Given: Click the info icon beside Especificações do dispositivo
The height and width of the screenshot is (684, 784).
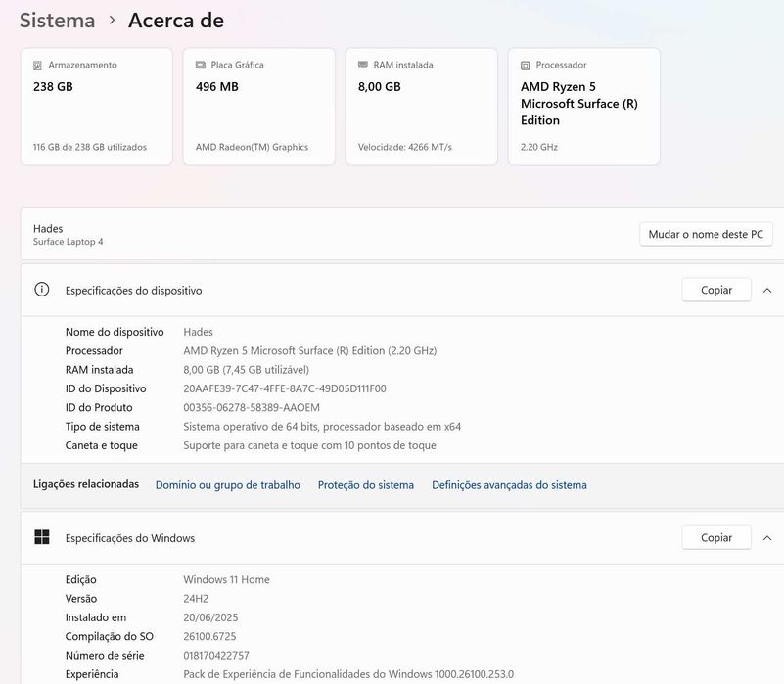Looking at the screenshot, I should [x=42, y=290].
